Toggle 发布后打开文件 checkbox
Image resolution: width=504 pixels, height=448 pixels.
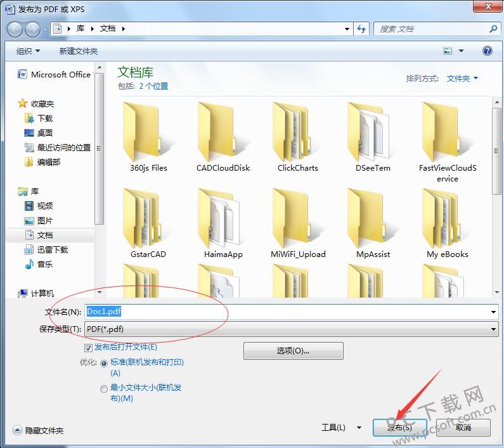pos(88,348)
